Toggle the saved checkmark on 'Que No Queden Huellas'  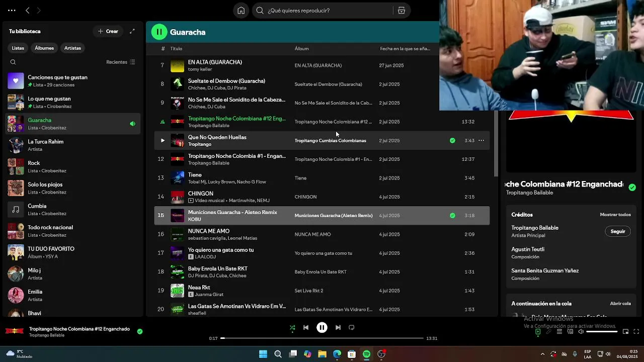pos(452,141)
